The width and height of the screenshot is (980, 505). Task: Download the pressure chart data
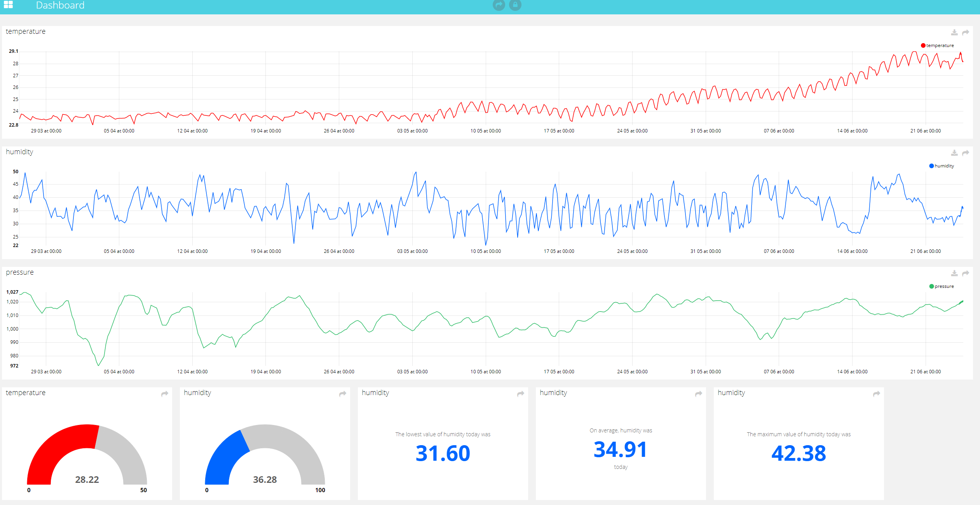[954, 273]
